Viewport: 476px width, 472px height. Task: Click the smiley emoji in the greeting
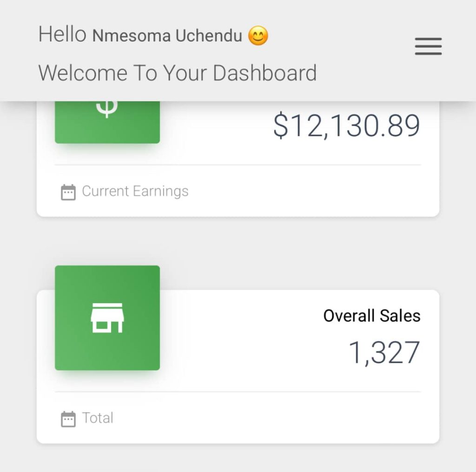258,36
